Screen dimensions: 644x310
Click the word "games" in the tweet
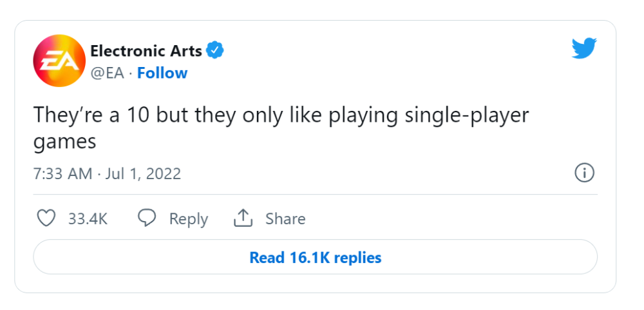tap(64, 141)
